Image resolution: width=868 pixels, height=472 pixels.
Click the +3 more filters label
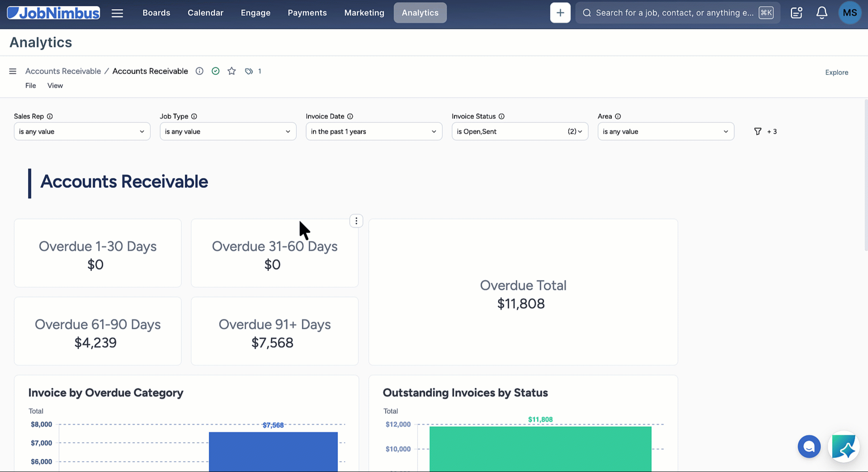(x=772, y=131)
